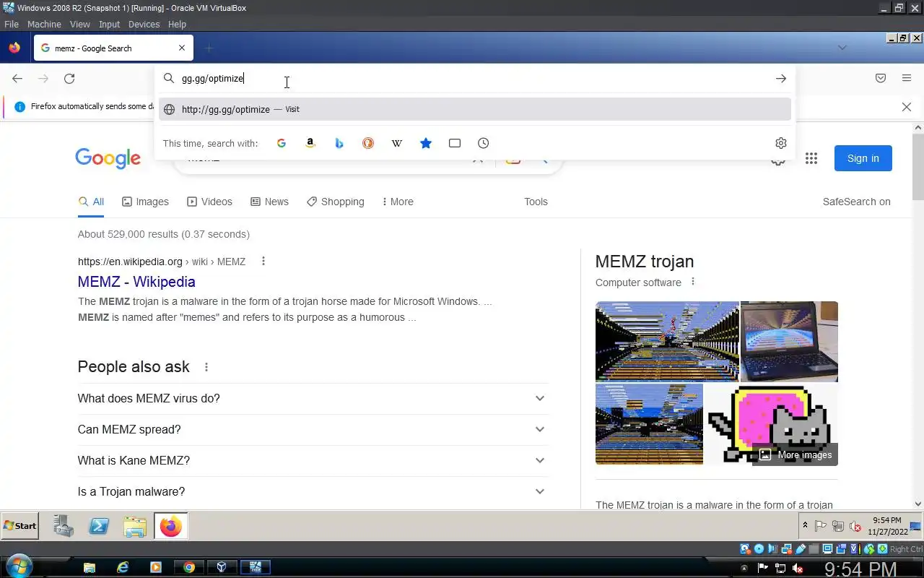
Task: Search bookmarks using the star icon
Action: pyautogui.click(x=426, y=143)
